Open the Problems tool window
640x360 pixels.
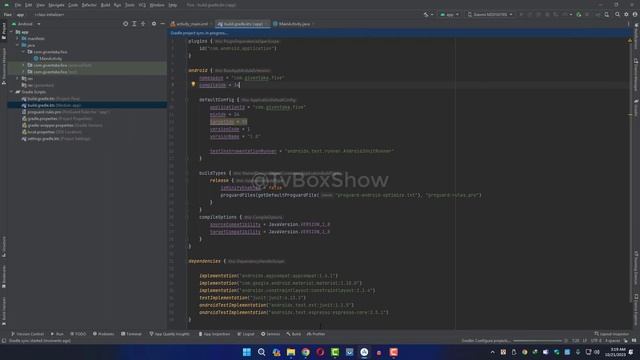point(103,334)
